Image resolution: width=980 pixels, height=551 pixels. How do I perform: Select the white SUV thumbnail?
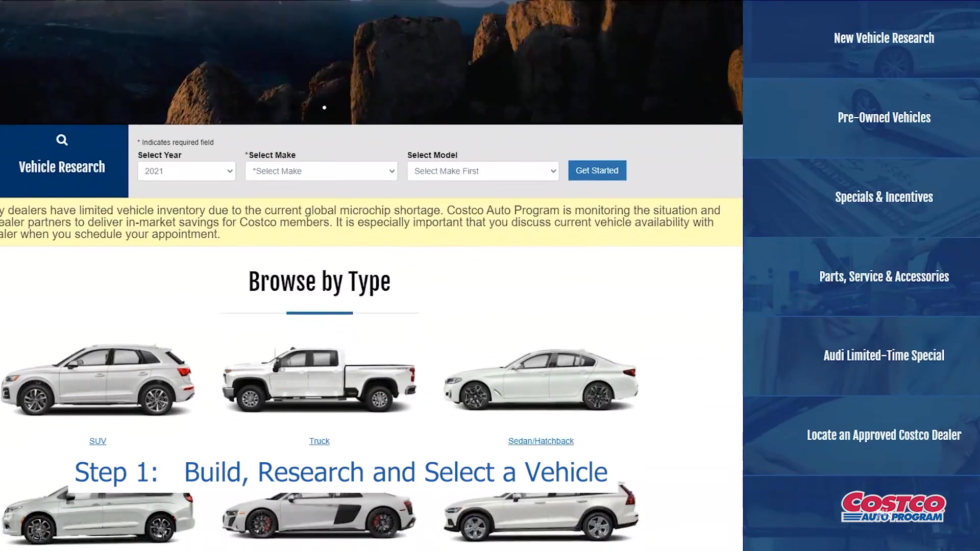coord(97,380)
